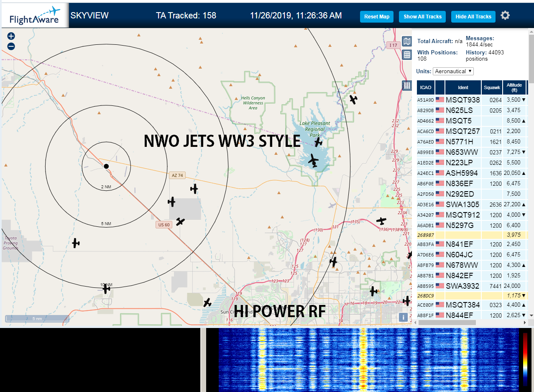Click the aircraft table's horizontal scrollbar
This screenshot has width=534, height=392.
click(447, 323)
